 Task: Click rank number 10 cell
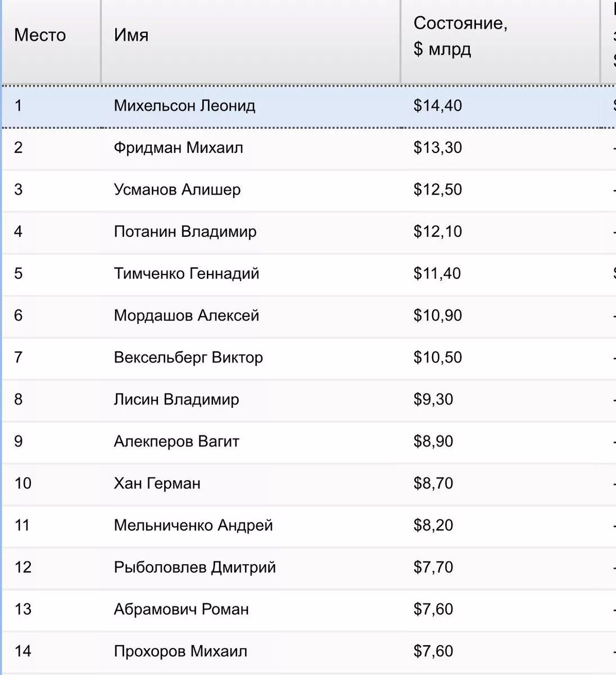[51, 484]
